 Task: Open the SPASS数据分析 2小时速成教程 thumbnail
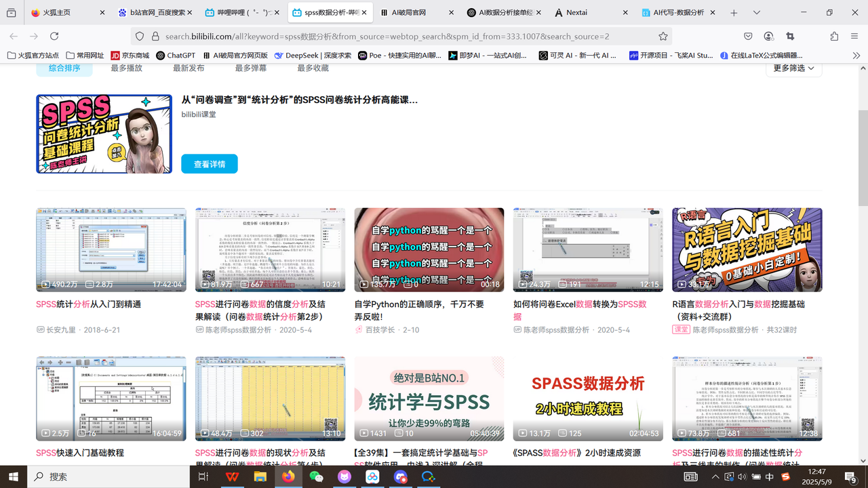[x=588, y=399]
